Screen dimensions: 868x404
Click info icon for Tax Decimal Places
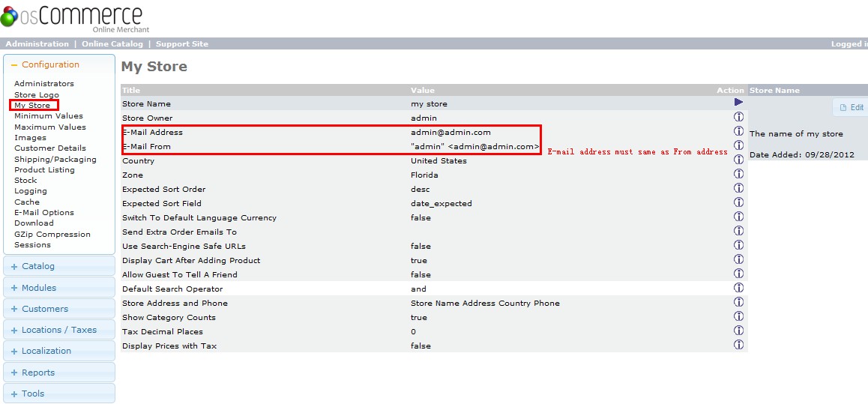pyautogui.click(x=738, y=331)
